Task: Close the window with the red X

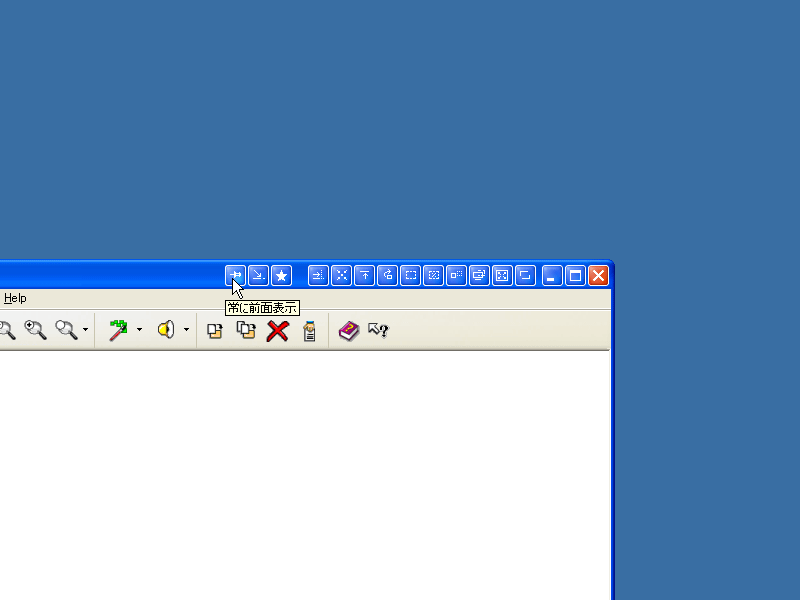Action: 598,276
